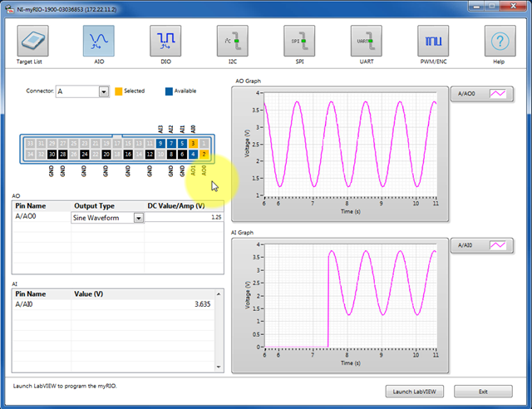Click the A/AI0 legend label text
Image resolution: width=532 pixels, height=409 pixels.
point(465,245)
